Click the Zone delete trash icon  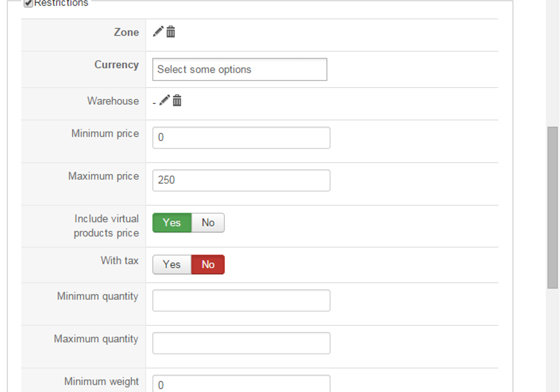[x=171, y=32]
